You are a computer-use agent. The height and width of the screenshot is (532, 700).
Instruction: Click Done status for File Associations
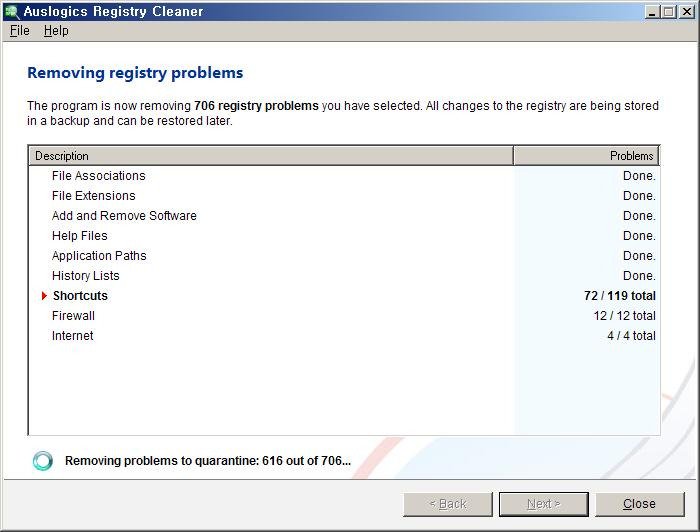click(639, 176)
